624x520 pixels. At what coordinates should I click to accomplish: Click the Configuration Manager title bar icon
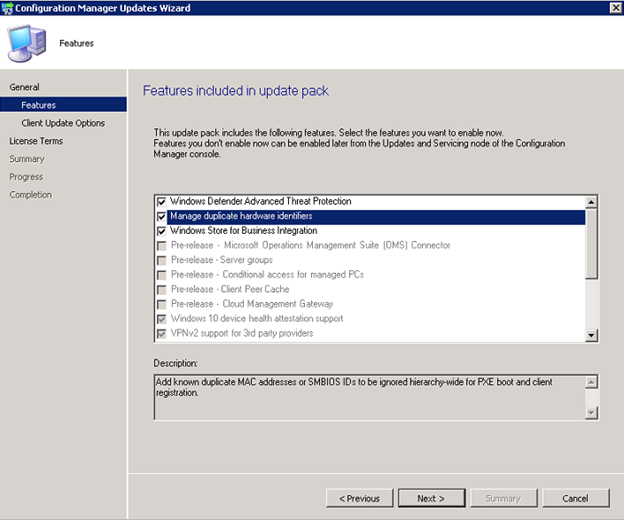click(x=7, y=8)
